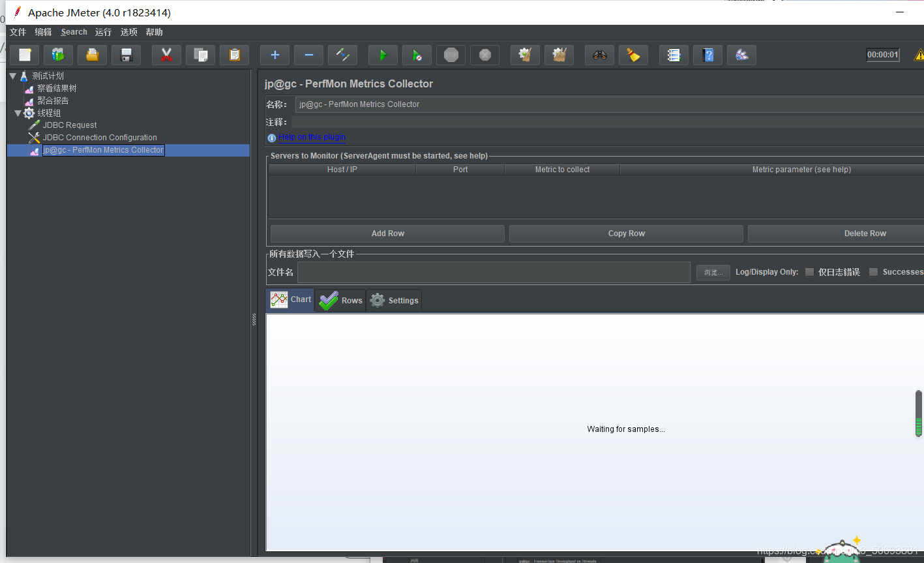Click the rightmost toolbar plugin icon

(x=742, y=55)
